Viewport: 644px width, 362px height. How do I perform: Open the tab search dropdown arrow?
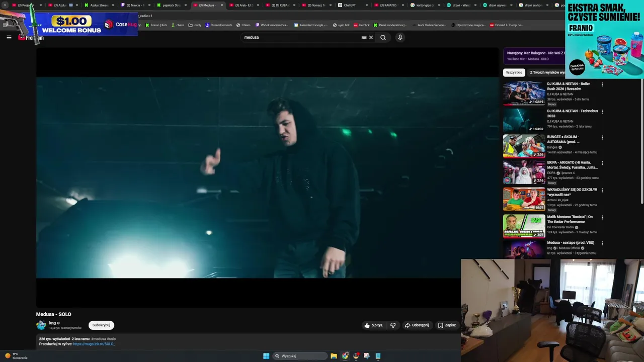[x=5, y=5]
